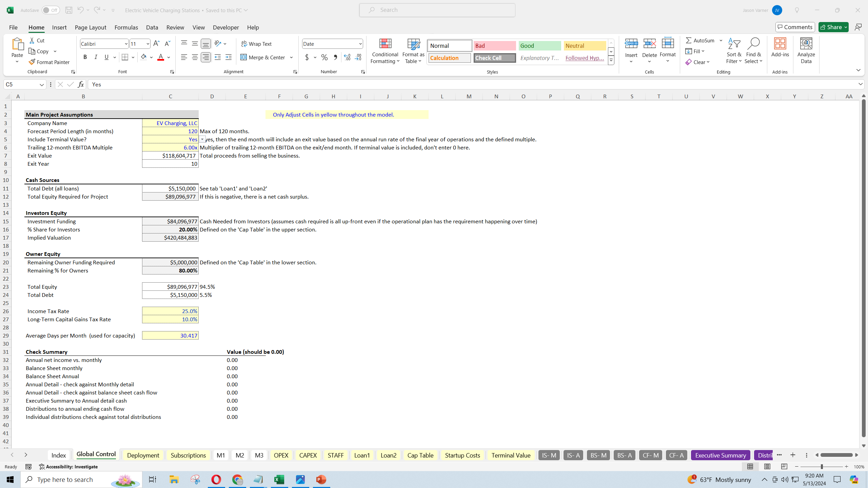Image resolution: width=868 pixels, height=488 pixels.
Task: Click the Comments button
Action: pyautogui.click(x=795, y=27)
